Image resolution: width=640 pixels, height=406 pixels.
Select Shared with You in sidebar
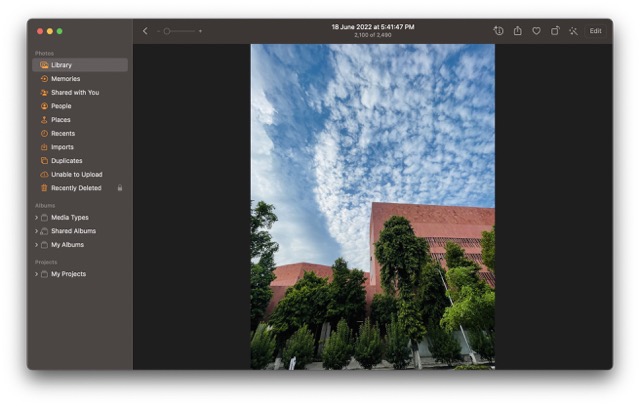pos(74,92)
